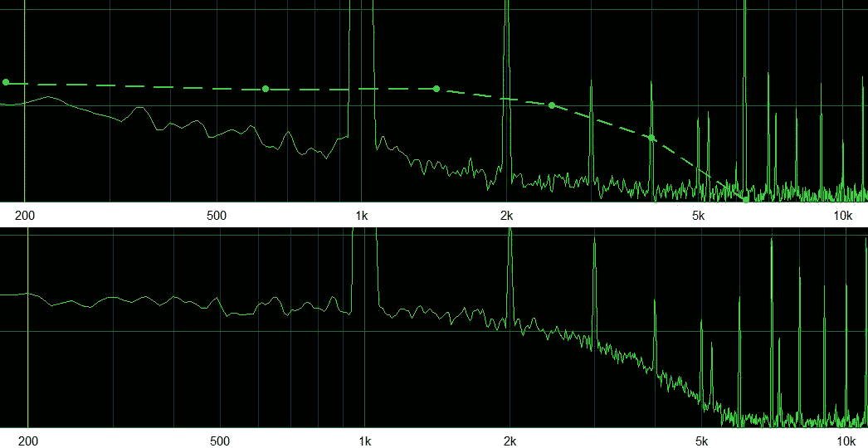Screen dimensions: 868x448
Task: Click the 1k label under top graph
Action: (x=362, y=216)
